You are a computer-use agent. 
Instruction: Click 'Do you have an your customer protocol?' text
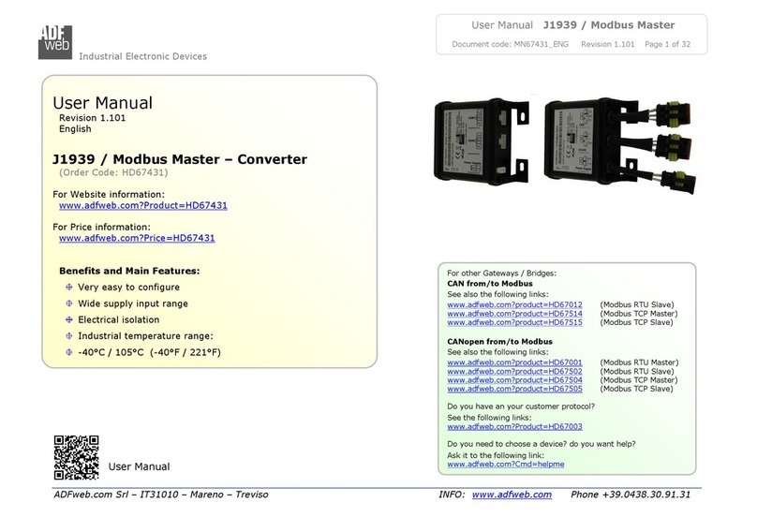[x=521, y=406]
